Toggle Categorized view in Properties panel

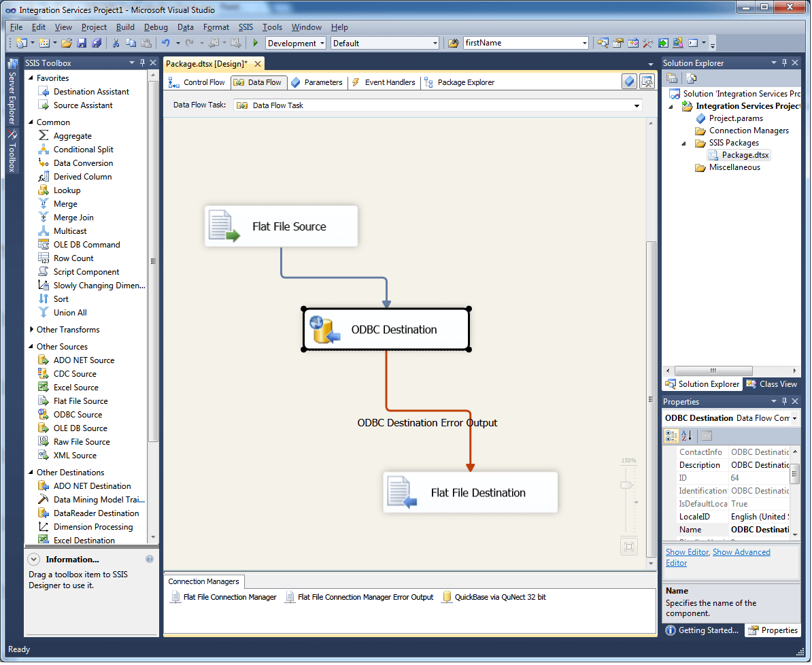671,436
